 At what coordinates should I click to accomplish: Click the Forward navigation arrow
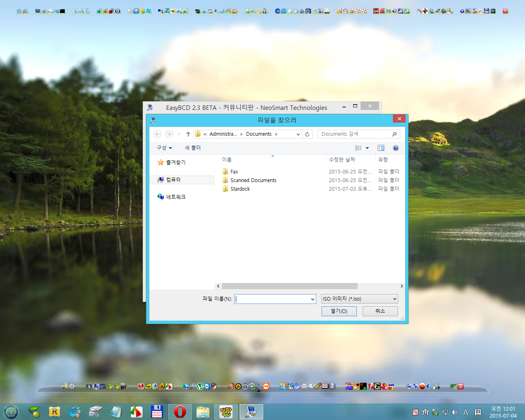(169, 134)
